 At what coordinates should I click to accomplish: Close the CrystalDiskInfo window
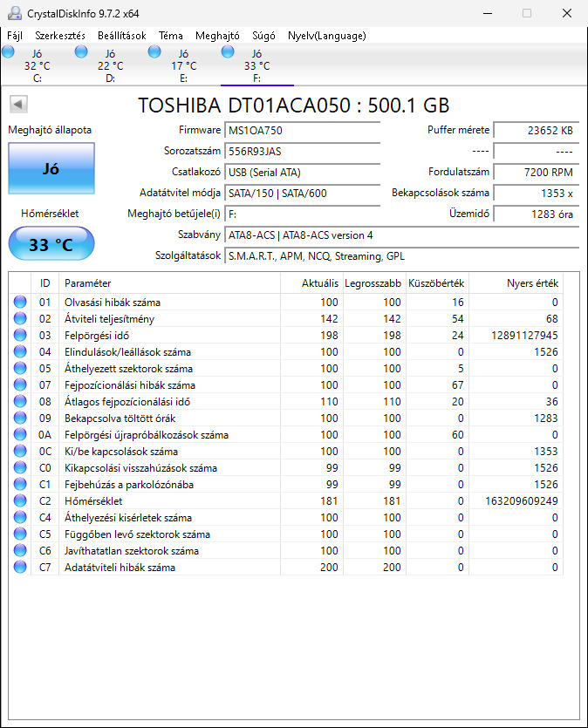click(x=567, y=13)
